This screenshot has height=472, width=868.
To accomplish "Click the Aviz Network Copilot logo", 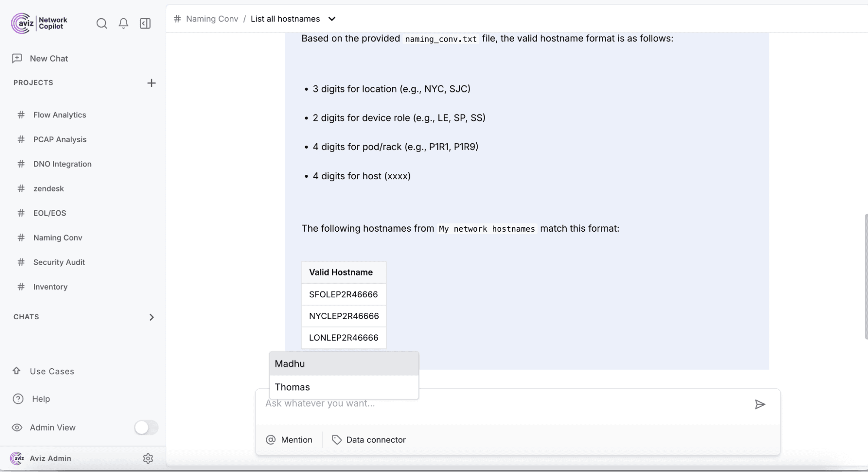I will pos(39,23).
